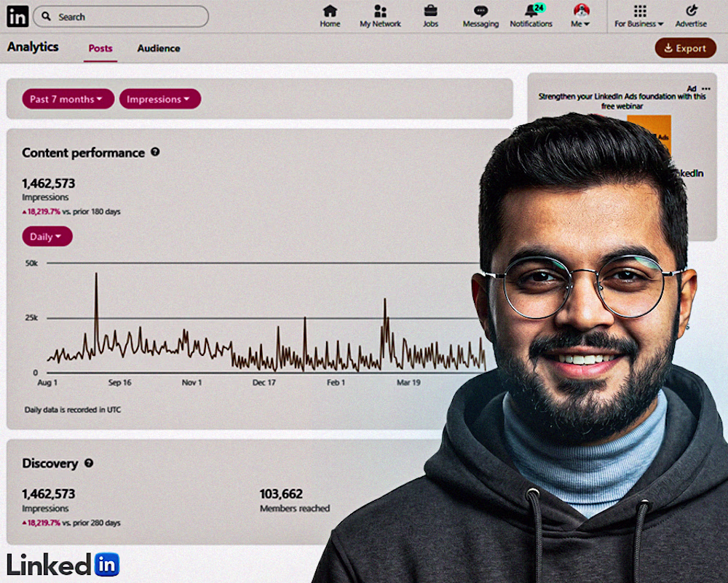
Task: Open the Messaging chat icon
Action: point(480,11)
